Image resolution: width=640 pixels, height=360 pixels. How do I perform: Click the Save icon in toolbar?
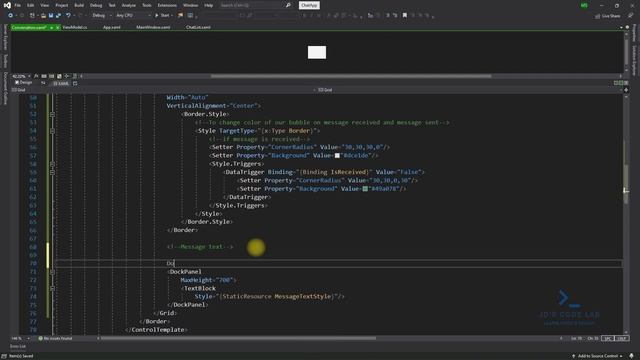tap(51, 16)
